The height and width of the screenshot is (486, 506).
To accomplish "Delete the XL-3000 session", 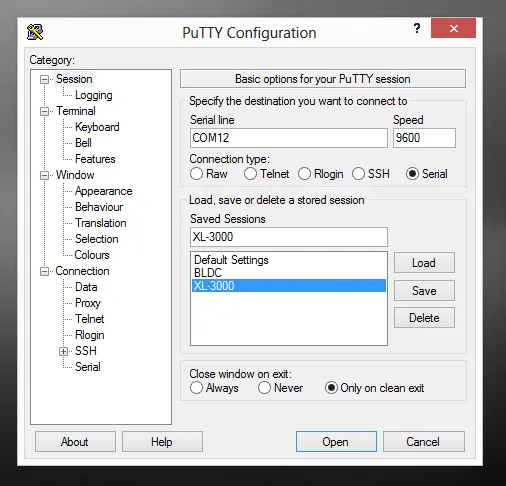I will coord(424,318).
